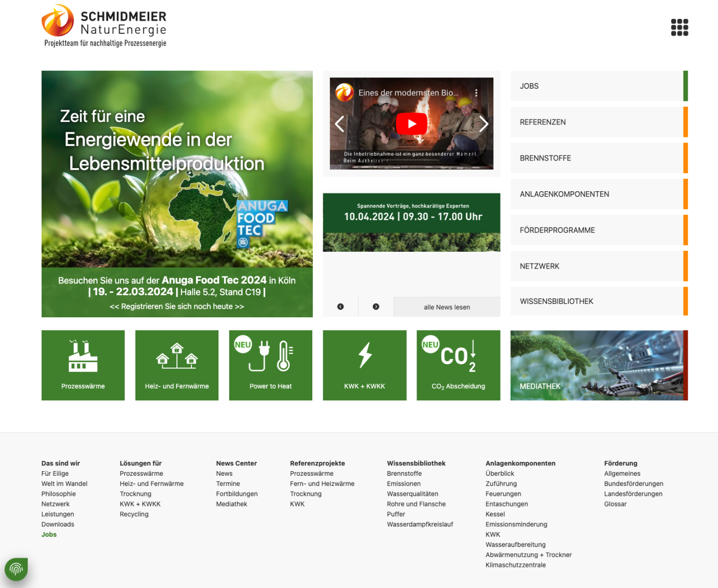Open the JOBS menu entry
The width and height of the screenshot is (718, 588).
point(598,86)
